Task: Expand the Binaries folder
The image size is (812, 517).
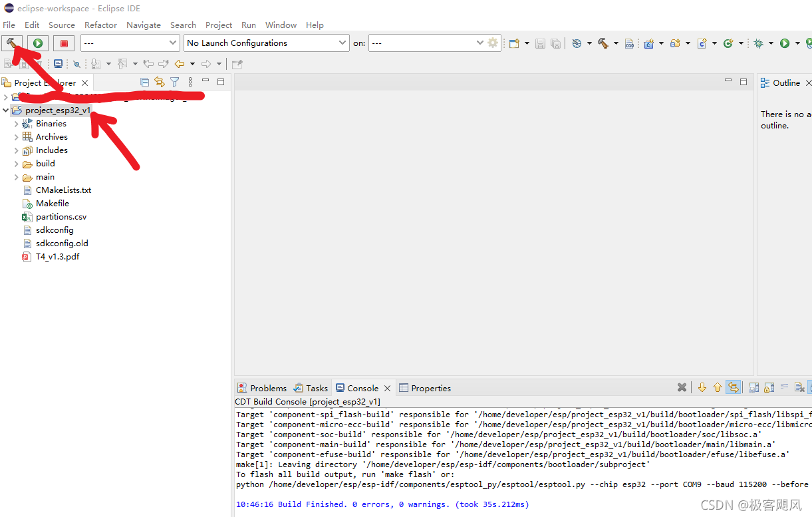Action: click(17, 124)
